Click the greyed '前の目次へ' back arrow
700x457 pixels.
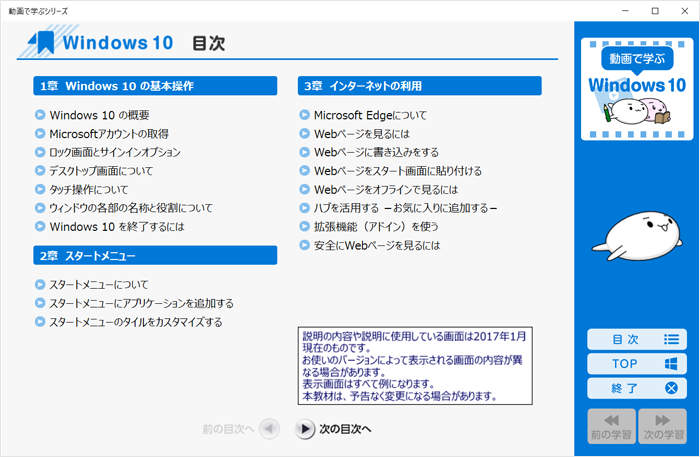coord(269,429)
